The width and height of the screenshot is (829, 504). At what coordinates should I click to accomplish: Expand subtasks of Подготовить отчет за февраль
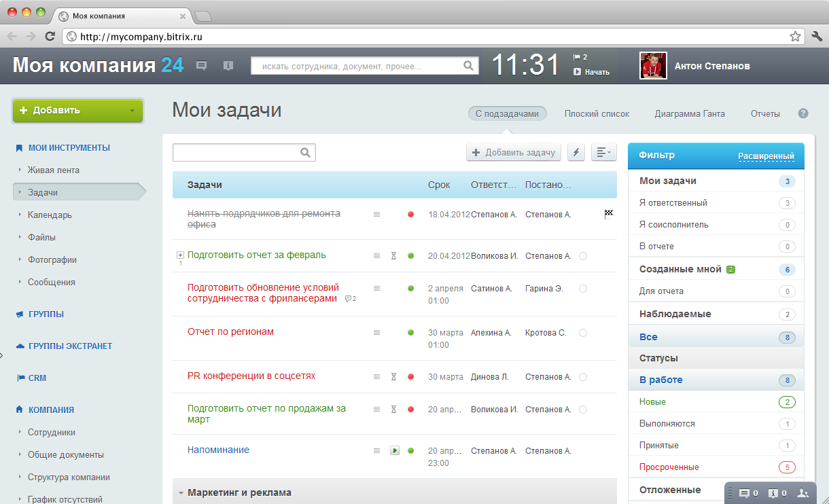(x=180, y=255)
